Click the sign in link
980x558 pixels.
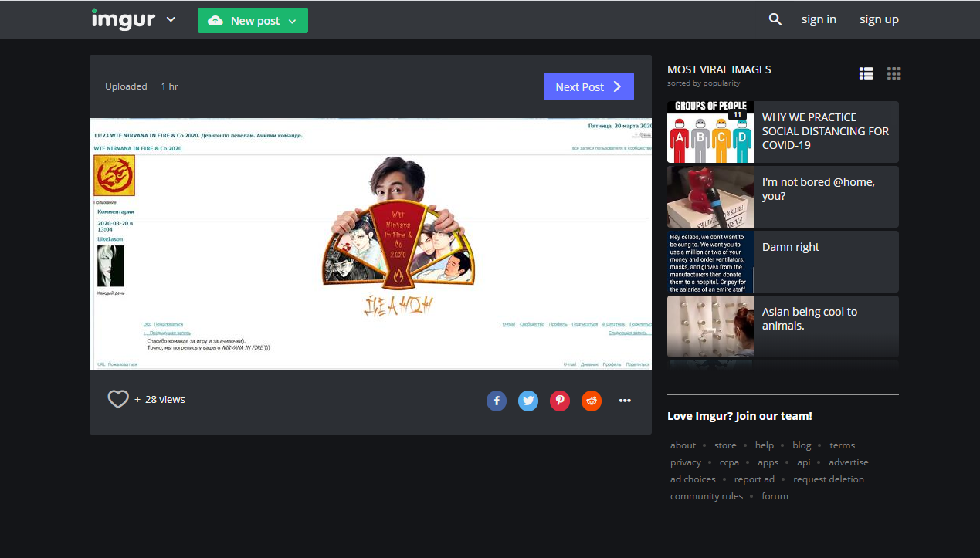[x=819, y=19]
